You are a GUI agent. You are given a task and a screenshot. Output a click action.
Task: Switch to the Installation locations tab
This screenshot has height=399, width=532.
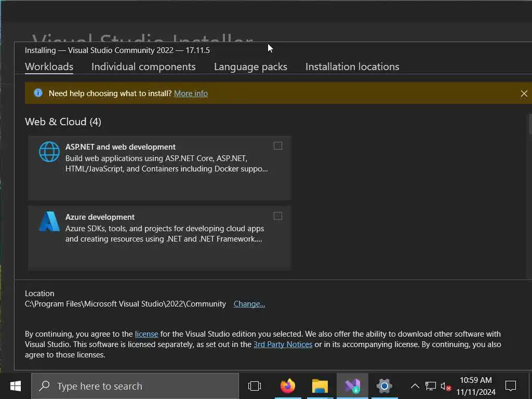coord(352,66)
